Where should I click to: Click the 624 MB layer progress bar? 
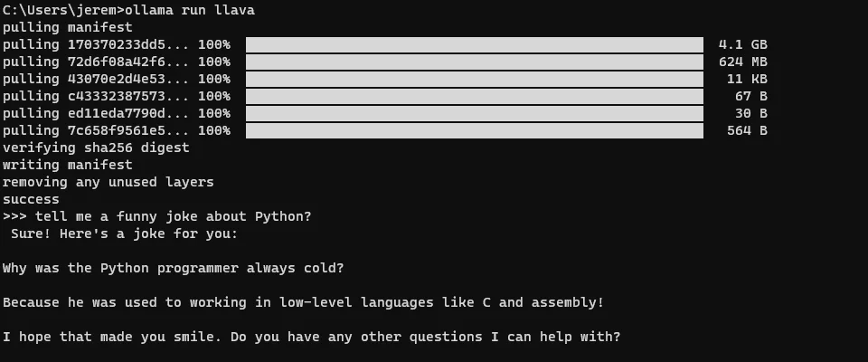tap(474, 62)
